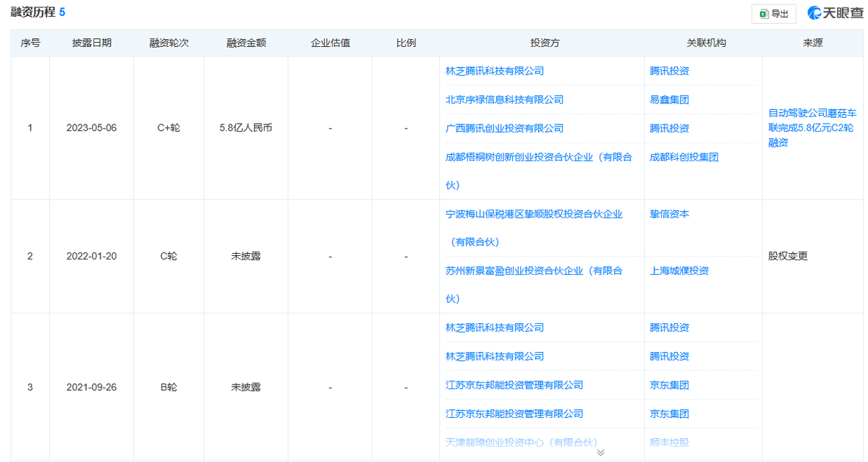Select the date cell 2023-05-06
The image size is (868, 462).
(x=91, y=128)
